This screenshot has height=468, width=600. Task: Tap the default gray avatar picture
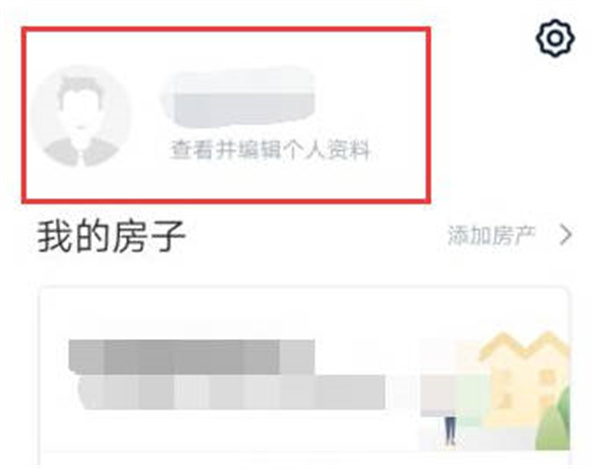[x=81, y=116]
